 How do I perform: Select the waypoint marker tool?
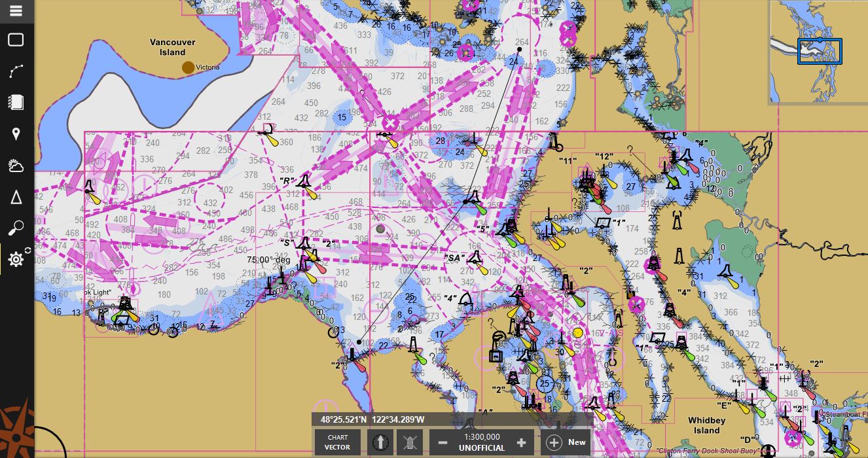16,134
